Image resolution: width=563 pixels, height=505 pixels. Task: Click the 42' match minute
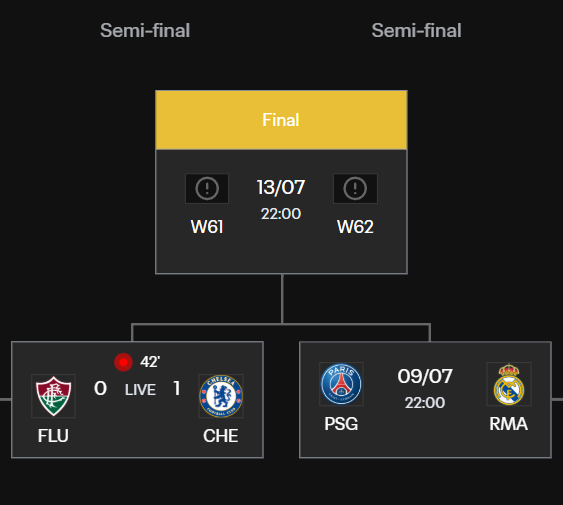150,362
